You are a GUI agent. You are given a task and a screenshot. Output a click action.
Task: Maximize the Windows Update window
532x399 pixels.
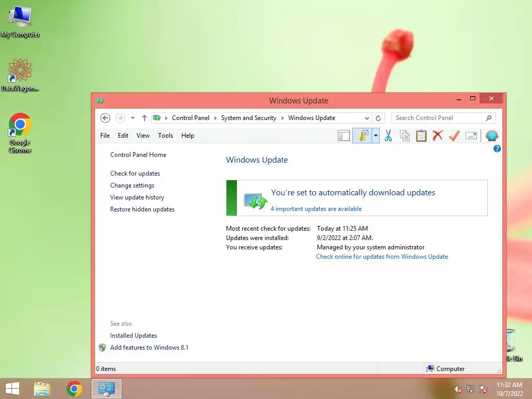tap(473, 99)
